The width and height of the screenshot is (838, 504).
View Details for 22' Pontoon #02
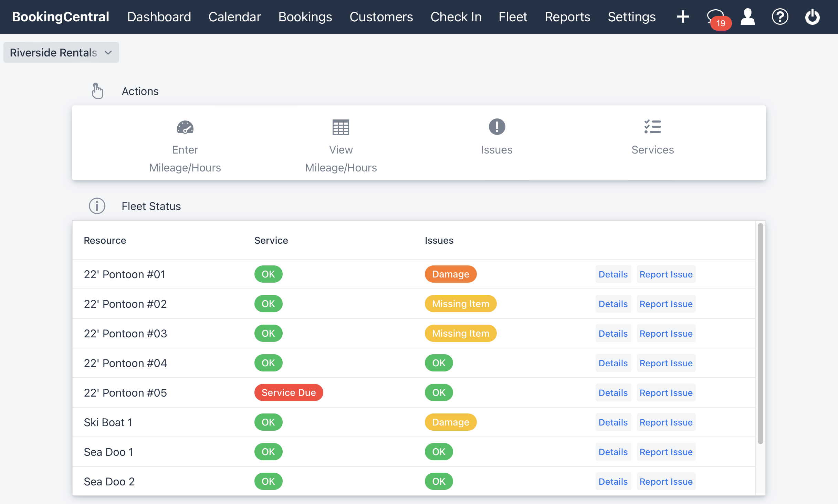coord(613,304)
